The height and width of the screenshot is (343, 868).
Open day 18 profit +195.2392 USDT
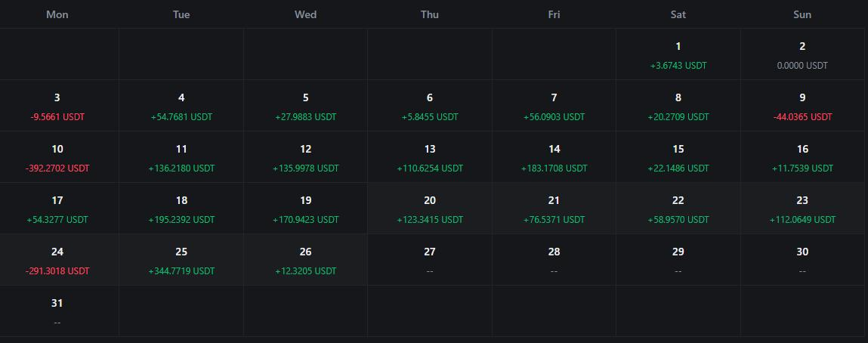(x=181, y=209)
